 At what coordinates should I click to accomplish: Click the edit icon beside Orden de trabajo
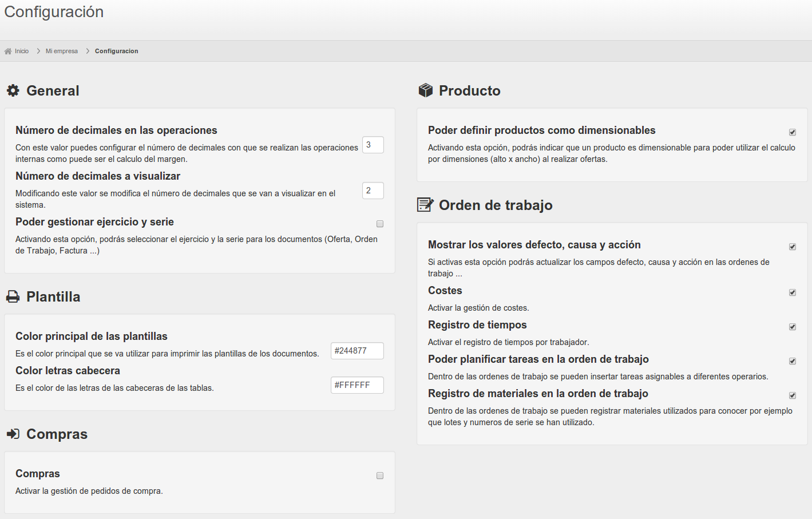pyautogui.click(x=425, y=204)
